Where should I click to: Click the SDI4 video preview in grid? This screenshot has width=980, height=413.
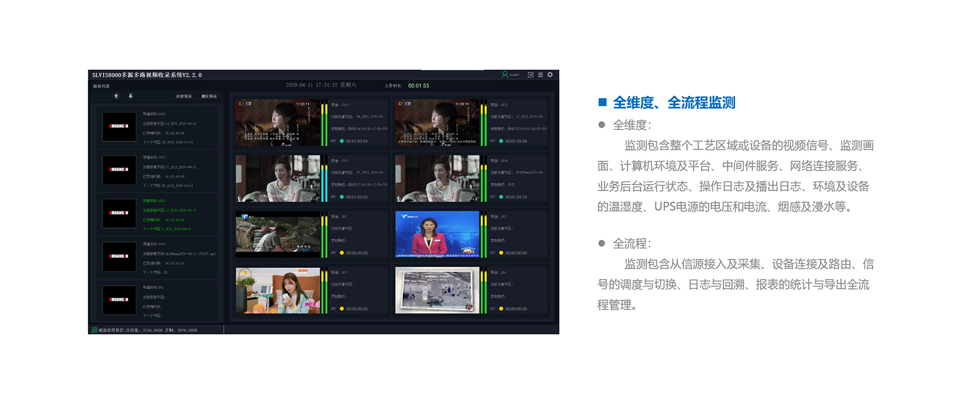(437, 178)
